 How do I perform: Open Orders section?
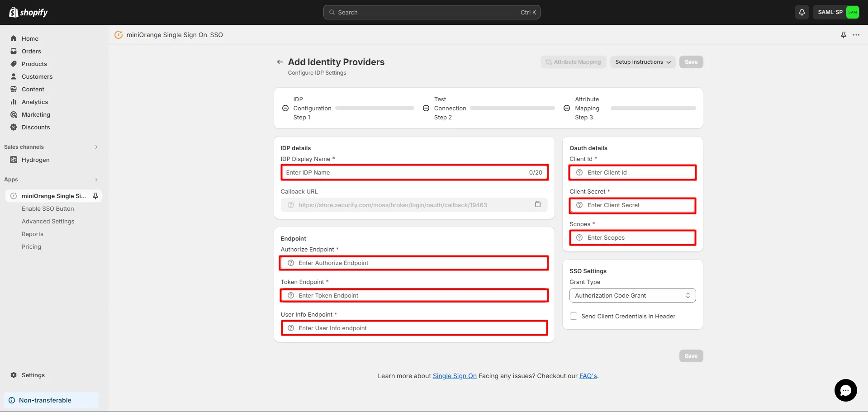click(31, 51)
